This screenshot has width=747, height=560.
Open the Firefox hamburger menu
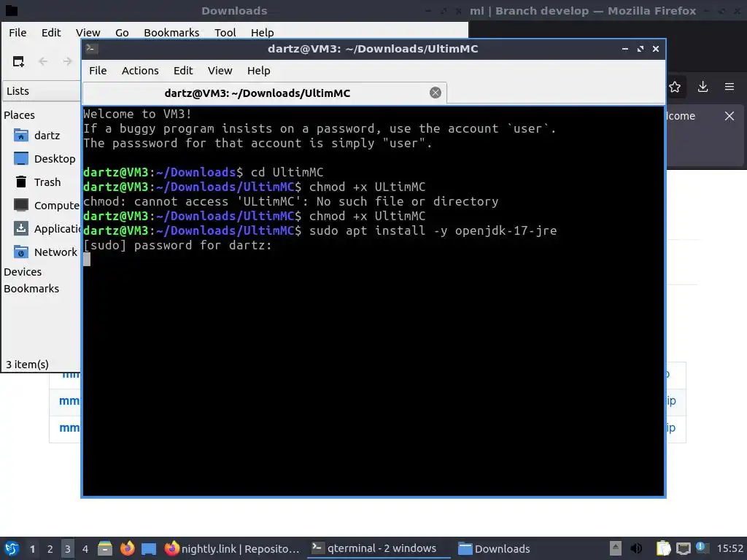point(729,87)
